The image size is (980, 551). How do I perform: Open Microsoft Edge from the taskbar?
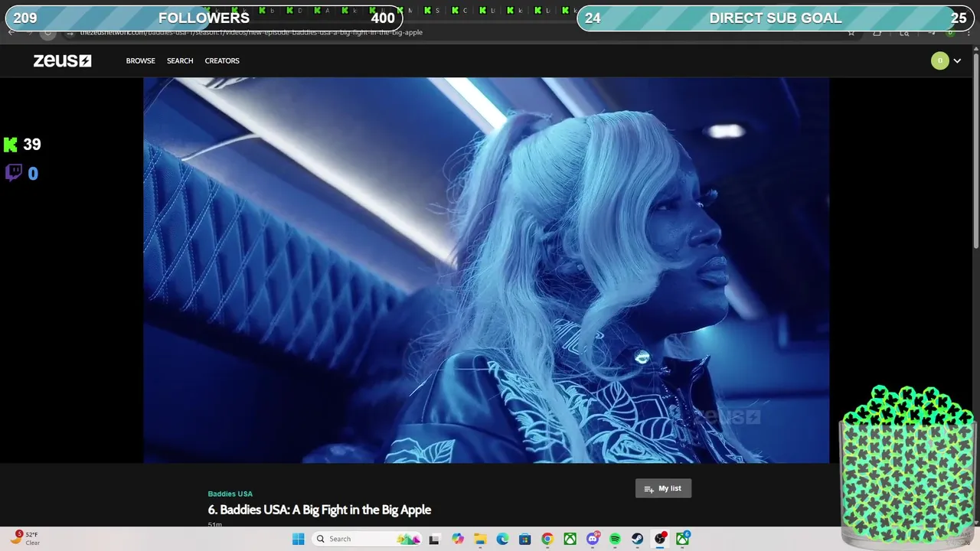click(x=502, y=539)
